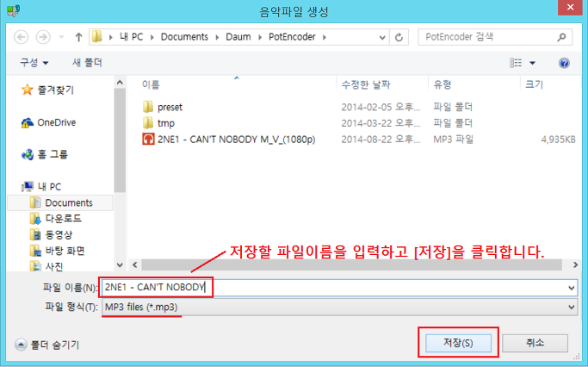The width and height of the screenshot is (588, 367).
Task: Sort by 수정한 날짜 column header
Action: (x=366, y=84)
